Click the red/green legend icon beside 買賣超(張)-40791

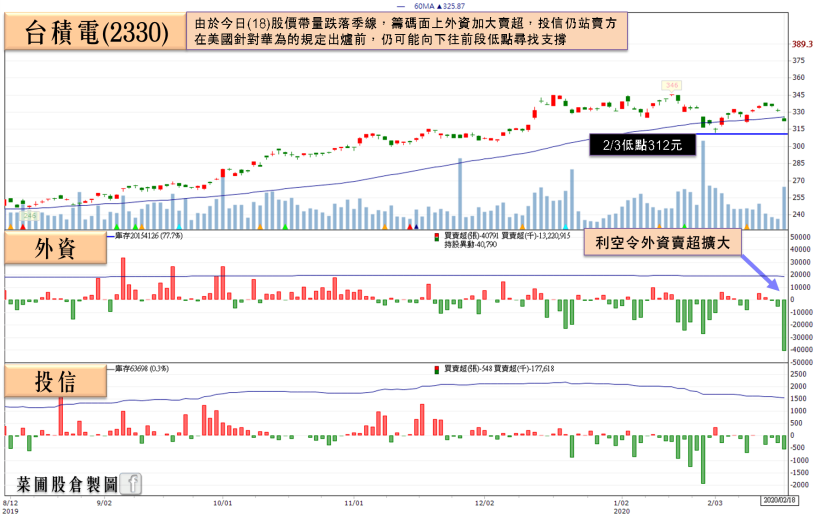(x=437, y=237)
